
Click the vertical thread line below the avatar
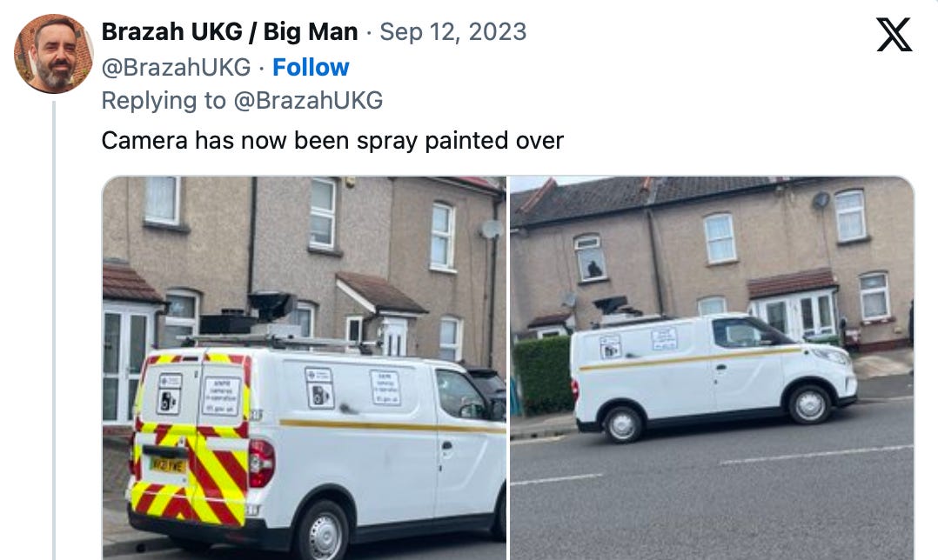[x=54, y=330]
